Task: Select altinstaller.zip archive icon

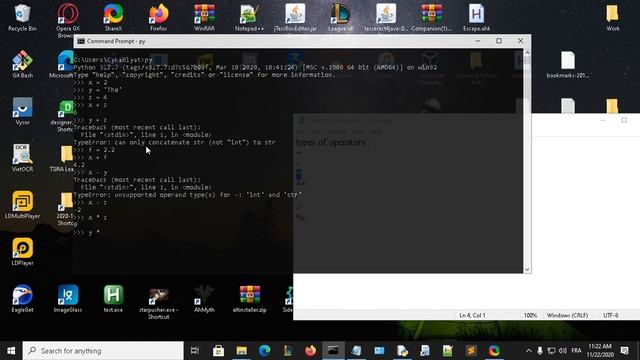Action: coord(249,299)
